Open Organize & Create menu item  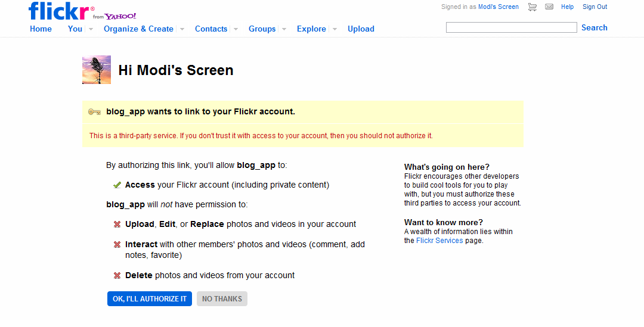pos(138,29)
